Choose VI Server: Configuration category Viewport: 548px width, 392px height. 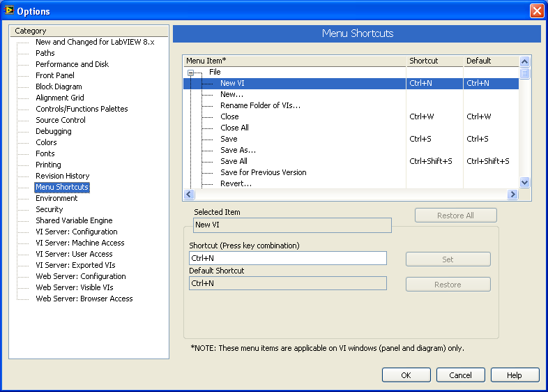[77, 232]
